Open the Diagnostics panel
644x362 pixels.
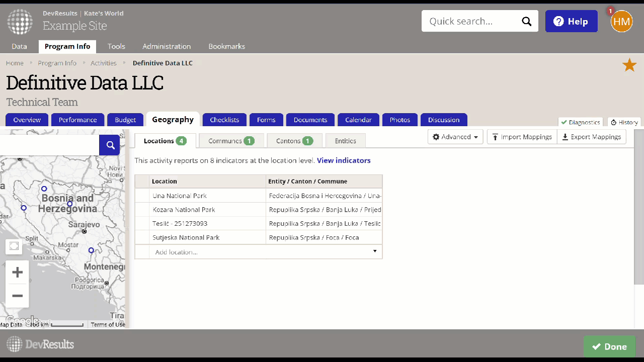(581, 122)
